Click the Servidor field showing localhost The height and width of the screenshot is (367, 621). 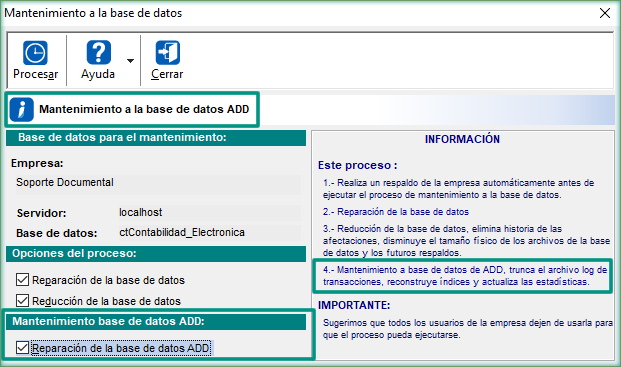tap(210, 213)
